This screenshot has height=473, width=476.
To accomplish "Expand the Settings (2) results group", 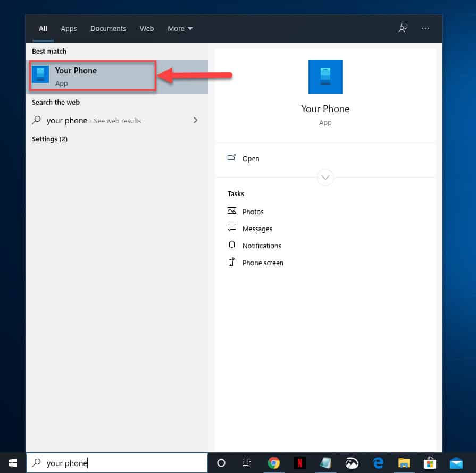I will [x=50, y=139].
